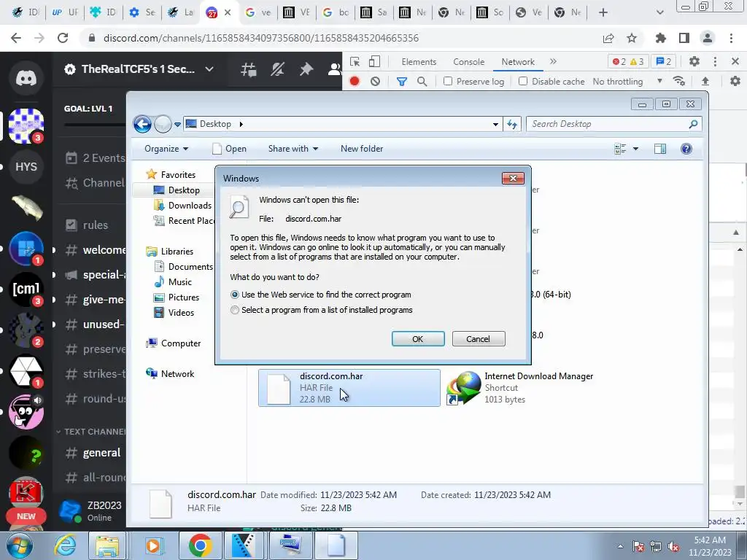
Task: Click OK in the Windows dialog
Action: coord(418,339)
